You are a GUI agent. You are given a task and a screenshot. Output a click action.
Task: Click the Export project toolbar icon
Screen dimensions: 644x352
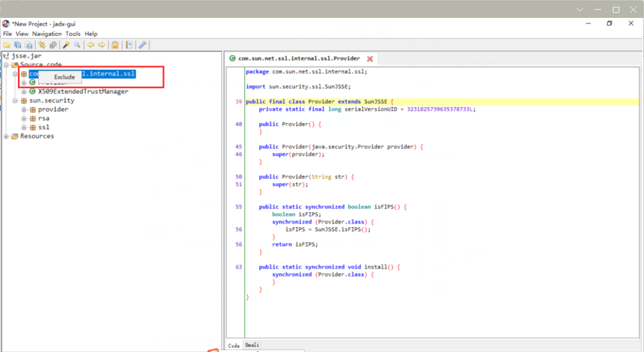coord(27,45)
